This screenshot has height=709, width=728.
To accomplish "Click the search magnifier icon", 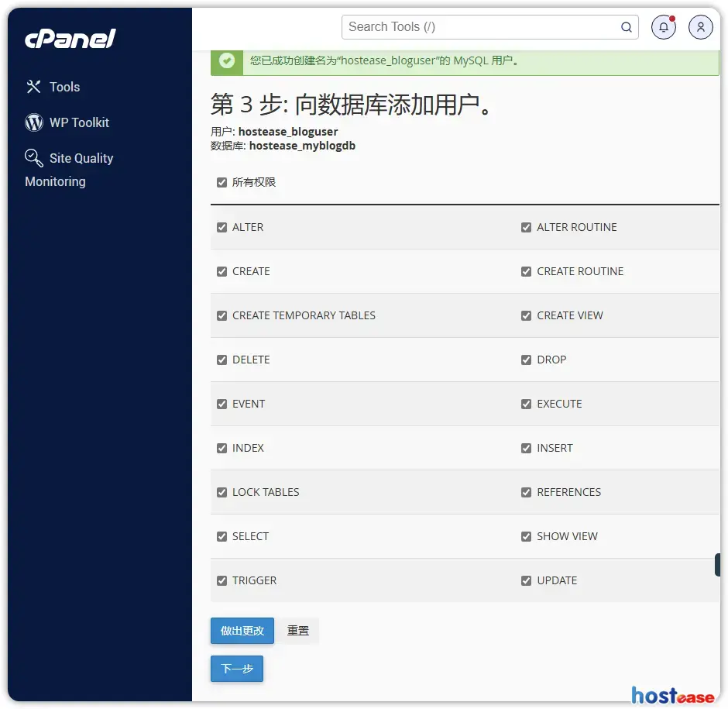I will [626, 27].
